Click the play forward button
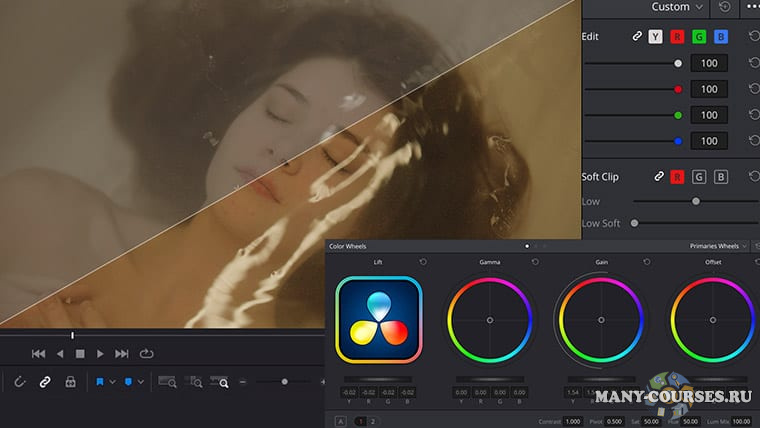 click(100, 353)
